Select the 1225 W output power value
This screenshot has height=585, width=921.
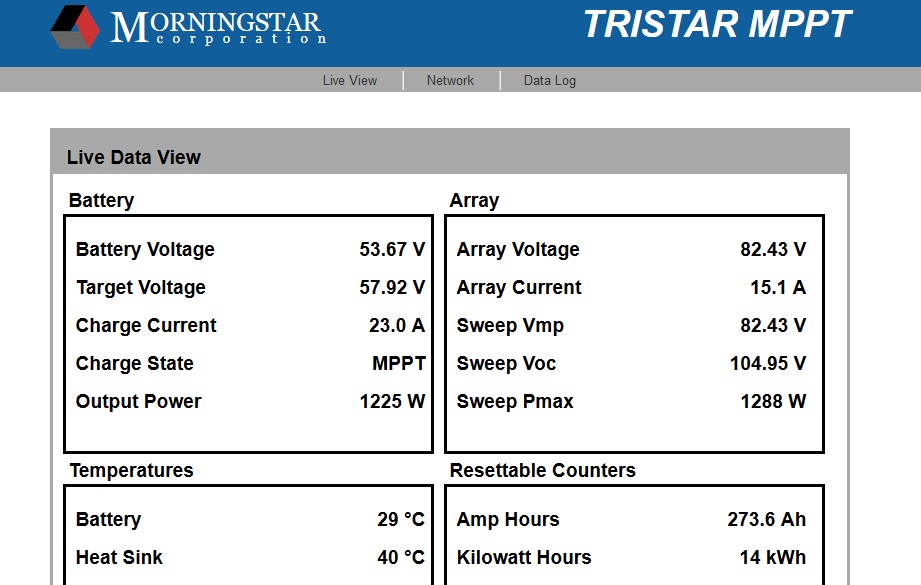[392, 402]
